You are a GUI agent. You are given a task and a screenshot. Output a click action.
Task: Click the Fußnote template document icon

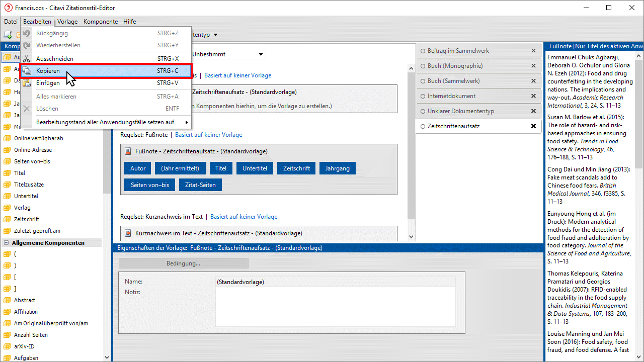point(128,151)
